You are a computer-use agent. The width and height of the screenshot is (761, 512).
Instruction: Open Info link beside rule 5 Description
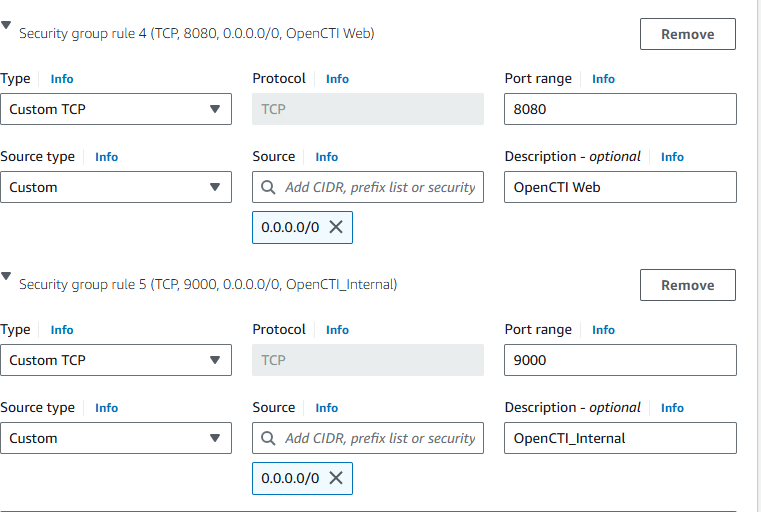pyautogui.click(x=672, y=408)
